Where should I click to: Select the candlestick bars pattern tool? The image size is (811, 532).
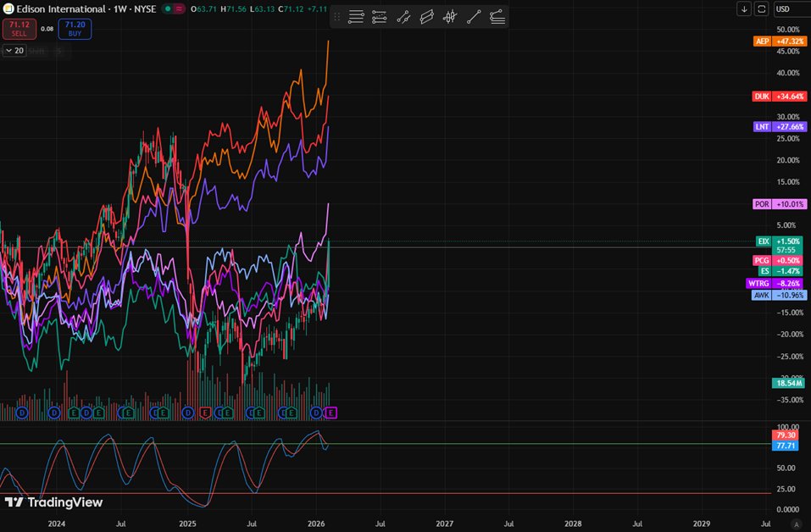[x=450, y=17]
